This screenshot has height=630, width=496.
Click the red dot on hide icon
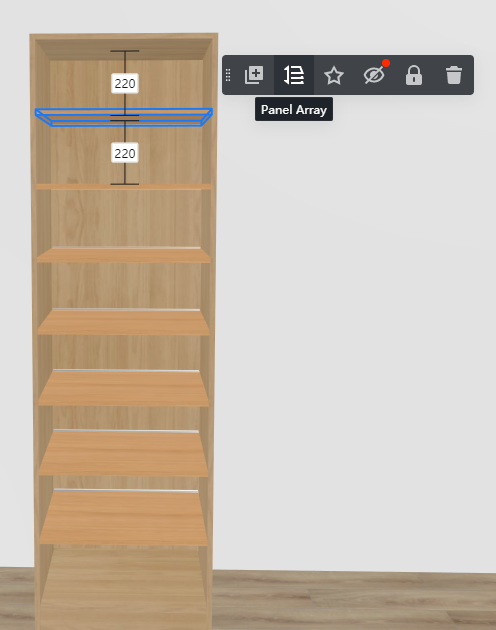tap(386, 63)
